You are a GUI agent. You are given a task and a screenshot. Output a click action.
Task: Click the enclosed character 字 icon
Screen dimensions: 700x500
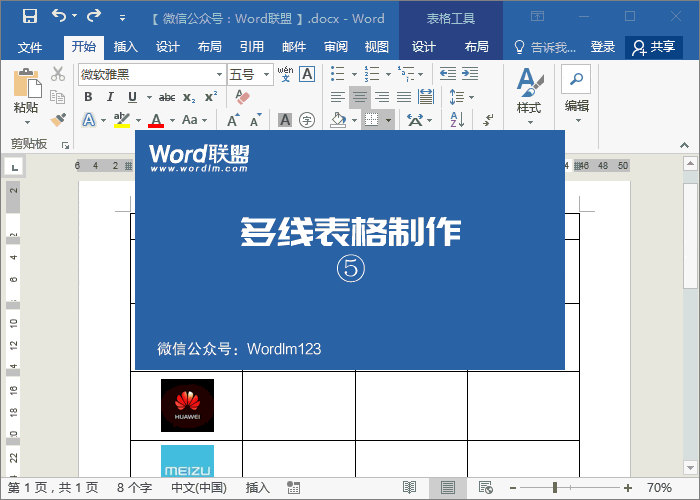click(307, 120)
